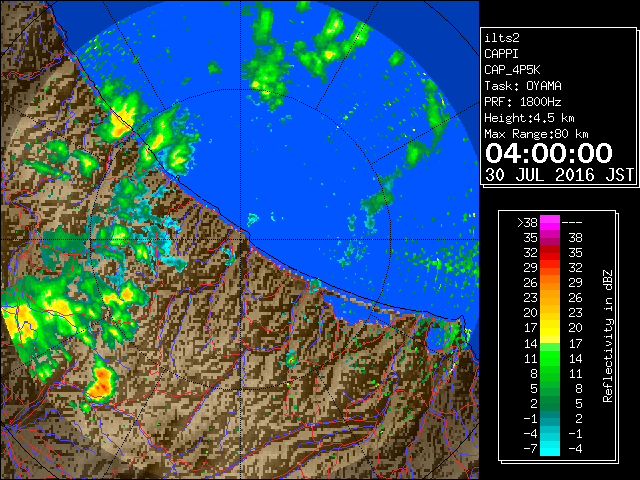Click the 'Max Range:80 km' line
The image size is (640, 480).
(x=536, y=134)
